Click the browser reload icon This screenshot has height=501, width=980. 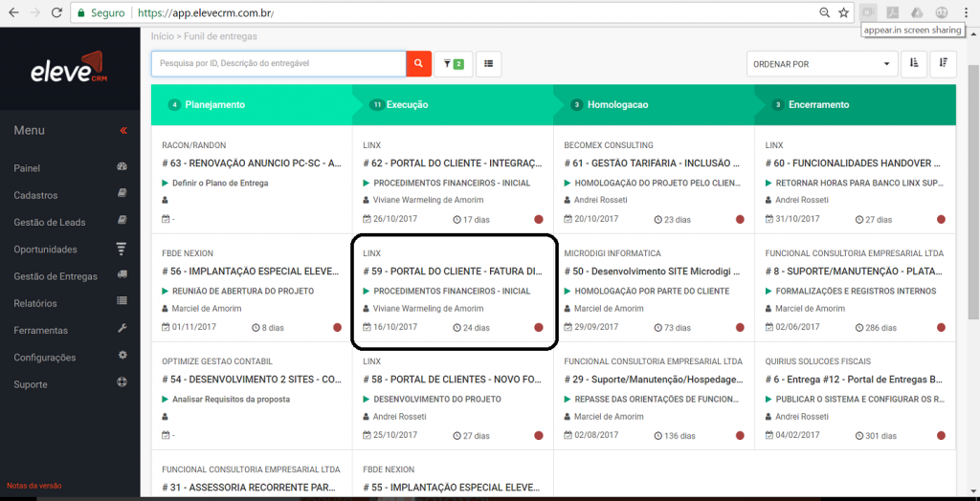coord(56,12)
